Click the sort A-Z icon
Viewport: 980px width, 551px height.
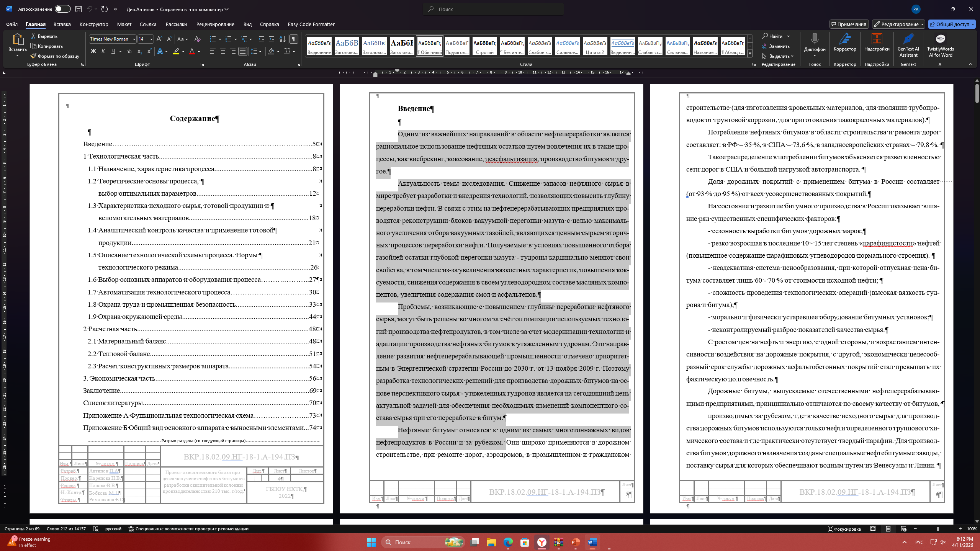(x=283, y=39)
